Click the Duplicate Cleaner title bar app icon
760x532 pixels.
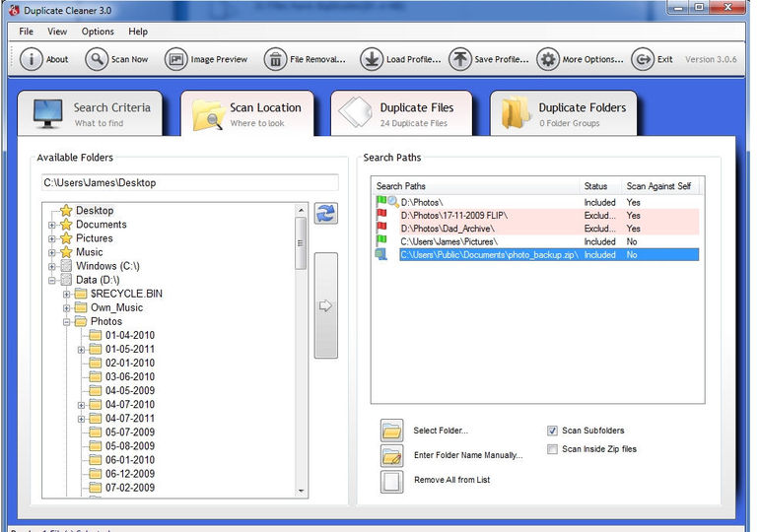[x=14, y=10]
